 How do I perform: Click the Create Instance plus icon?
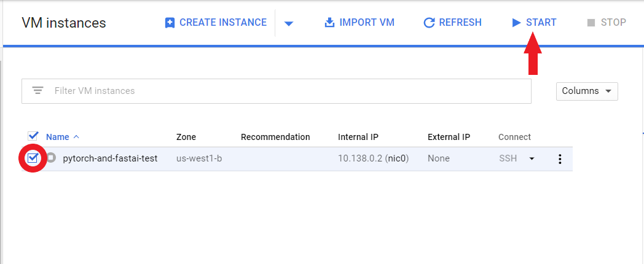point(170,23)
